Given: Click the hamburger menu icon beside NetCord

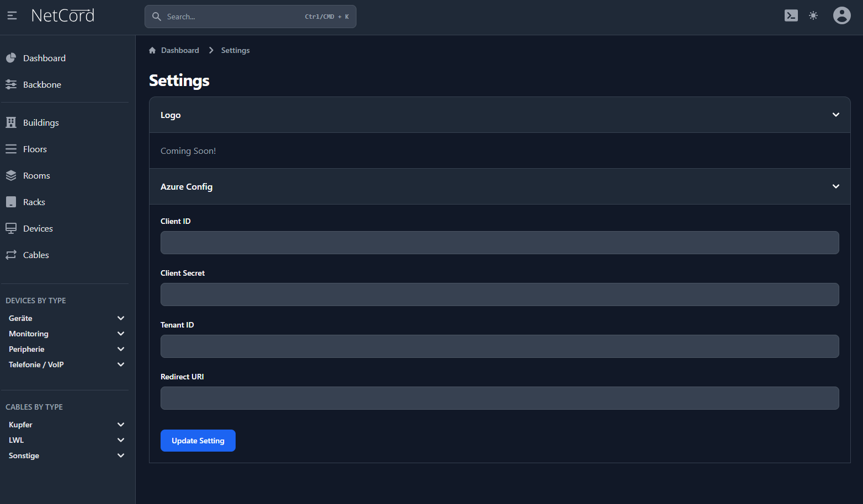Looking at the screenshot, I should [12, 16].
